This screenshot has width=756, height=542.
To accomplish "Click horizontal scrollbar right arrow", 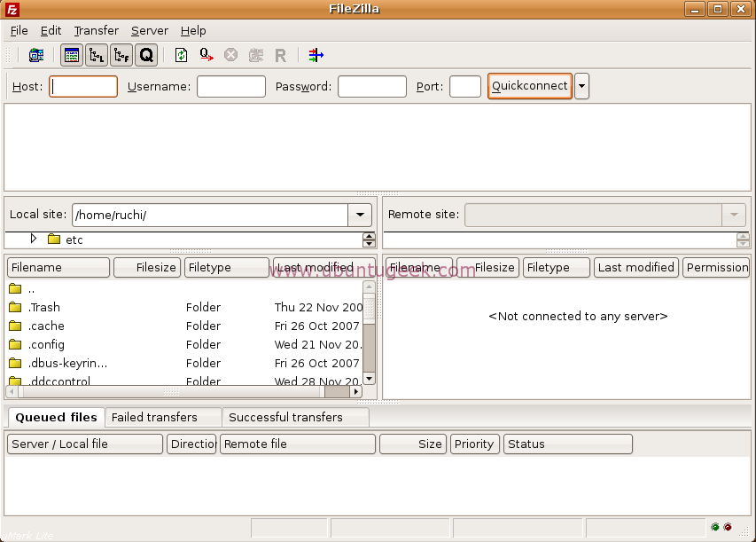I will coord(355,392).
